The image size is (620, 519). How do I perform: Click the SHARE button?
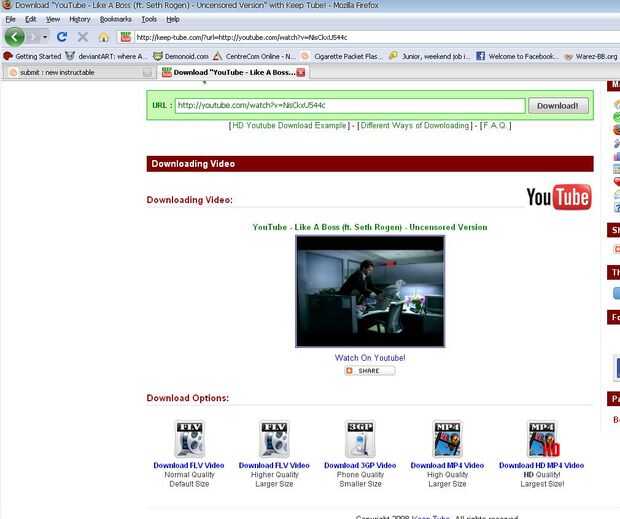369,371
